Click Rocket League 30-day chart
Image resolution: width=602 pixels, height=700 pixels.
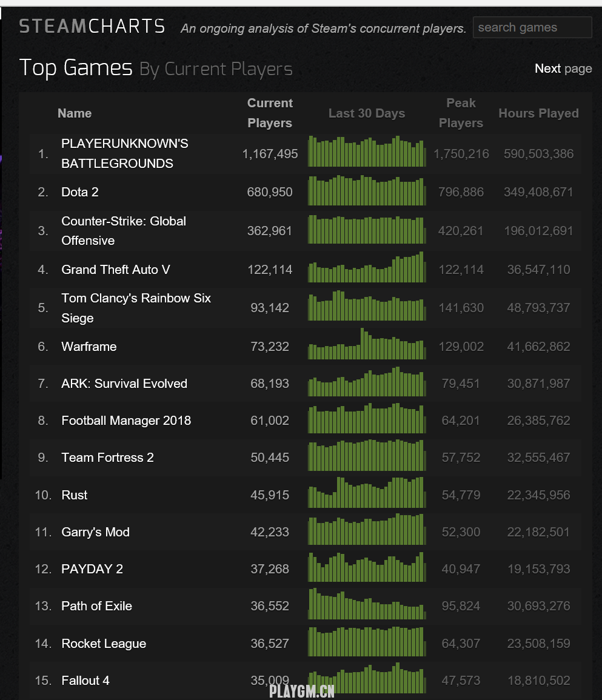(x=367, y=642)
